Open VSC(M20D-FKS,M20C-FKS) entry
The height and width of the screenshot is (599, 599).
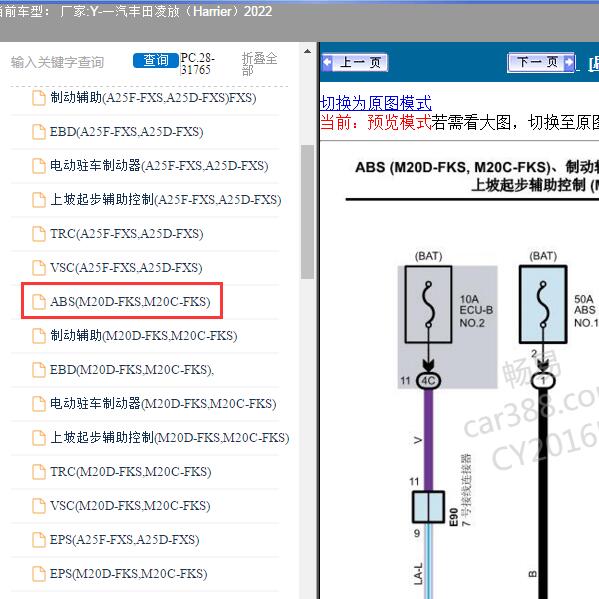[130, 505]
